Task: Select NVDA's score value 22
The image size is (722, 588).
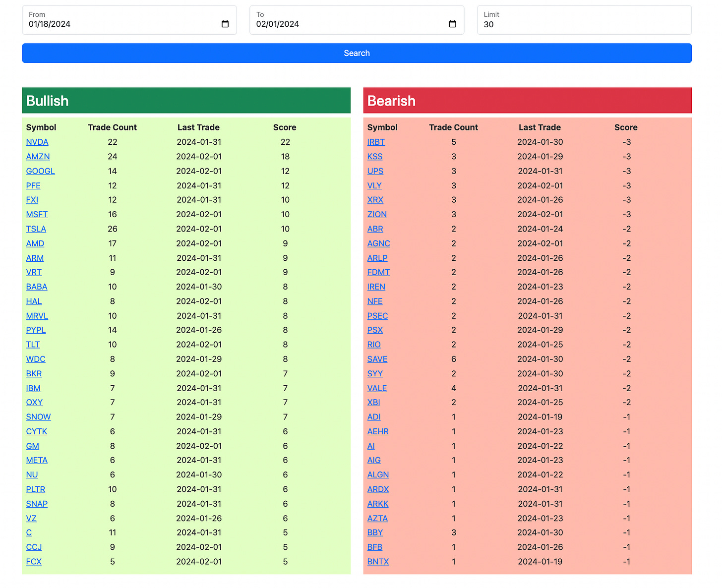Action: 285,142
